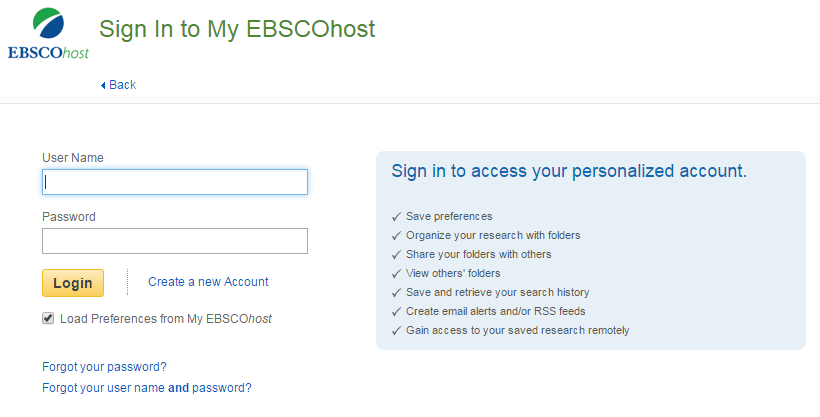Screen dimensions: 820x417
Task: Go Back using the Back link
Action: coord(119,85)
